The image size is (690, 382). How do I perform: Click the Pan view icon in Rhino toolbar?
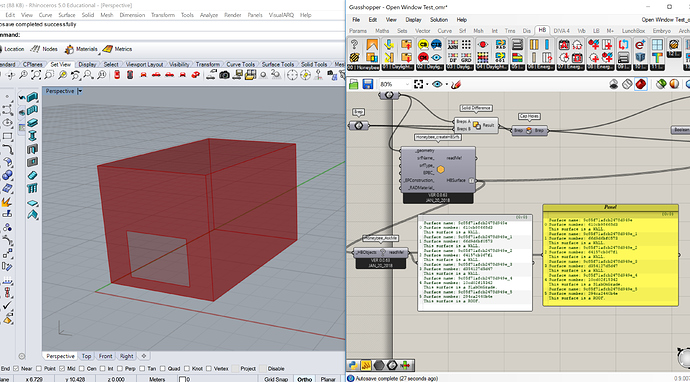tap(10, 75)
